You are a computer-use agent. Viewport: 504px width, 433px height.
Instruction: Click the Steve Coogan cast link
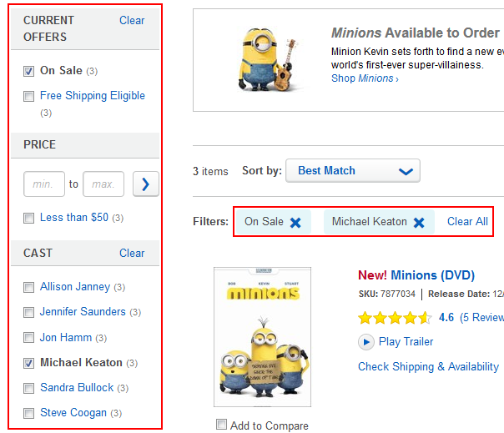pyautogui.click(x=73, y=413)
